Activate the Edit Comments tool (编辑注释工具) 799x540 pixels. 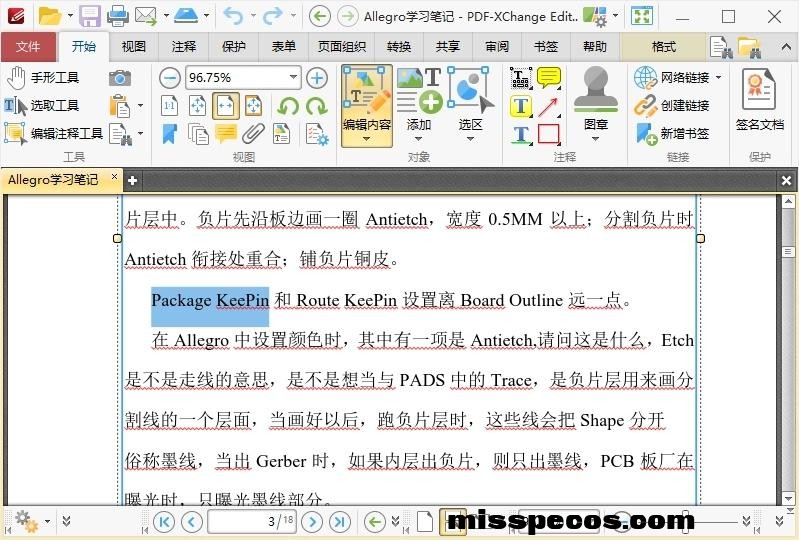coord(54,133)
